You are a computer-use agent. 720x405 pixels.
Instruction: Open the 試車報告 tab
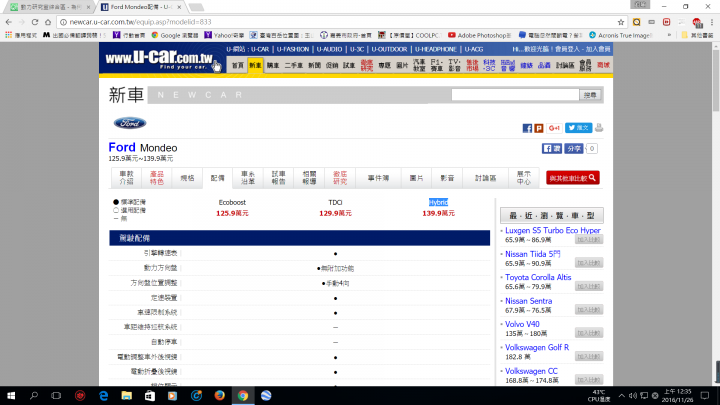[x=278, y=178]
